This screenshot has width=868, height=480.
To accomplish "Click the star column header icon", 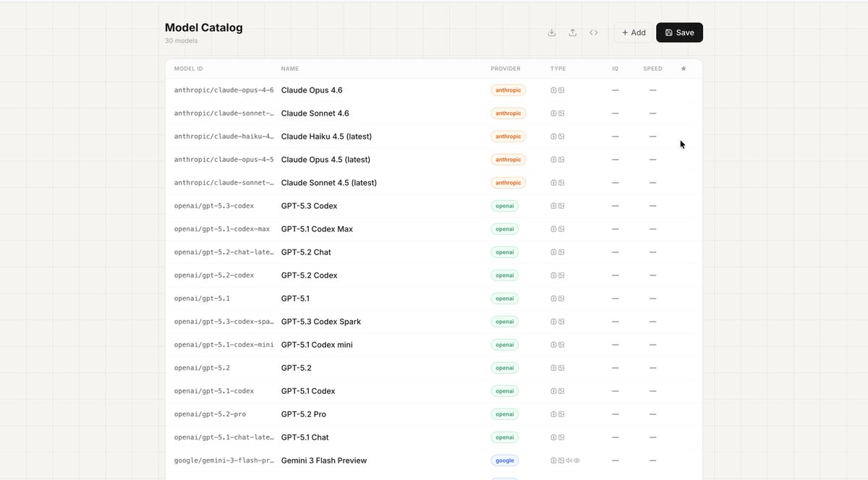I will click(x=684, y=69).
